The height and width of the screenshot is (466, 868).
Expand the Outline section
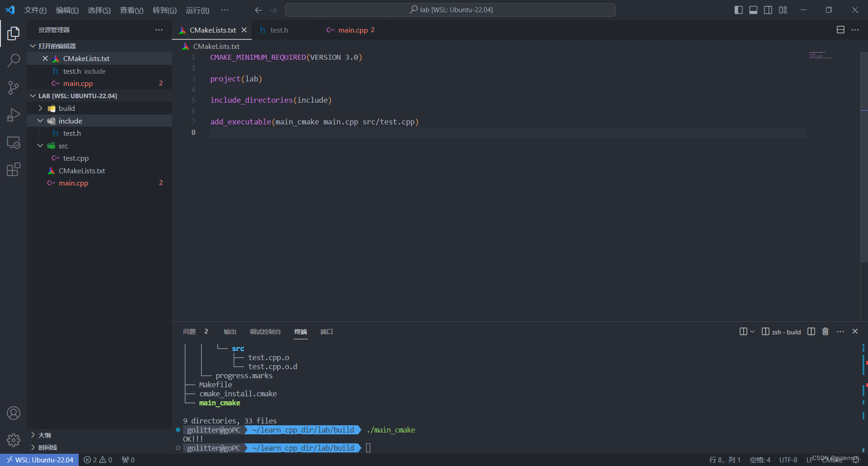pyautogui.click(x=99, y=435)
